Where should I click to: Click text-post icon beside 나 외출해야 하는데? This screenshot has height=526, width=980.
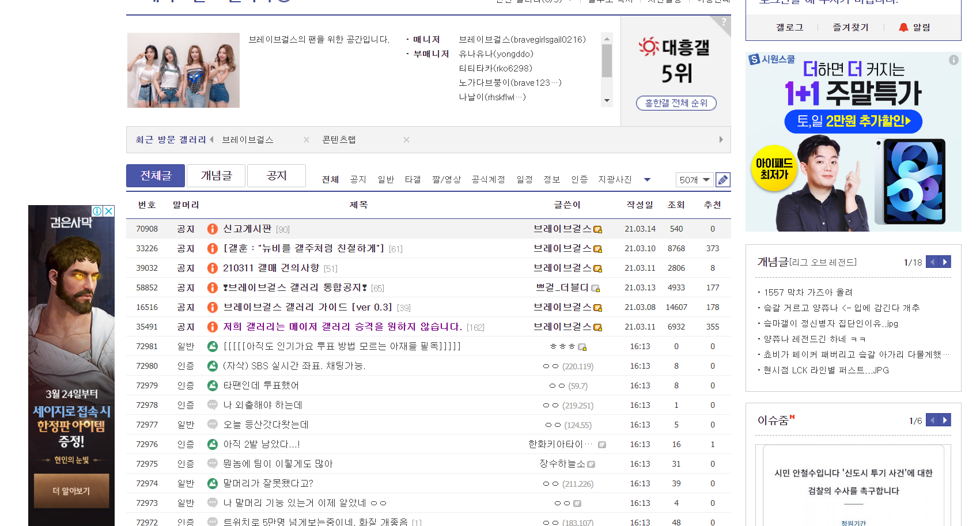pyautogui.click(x=213, y=405)
